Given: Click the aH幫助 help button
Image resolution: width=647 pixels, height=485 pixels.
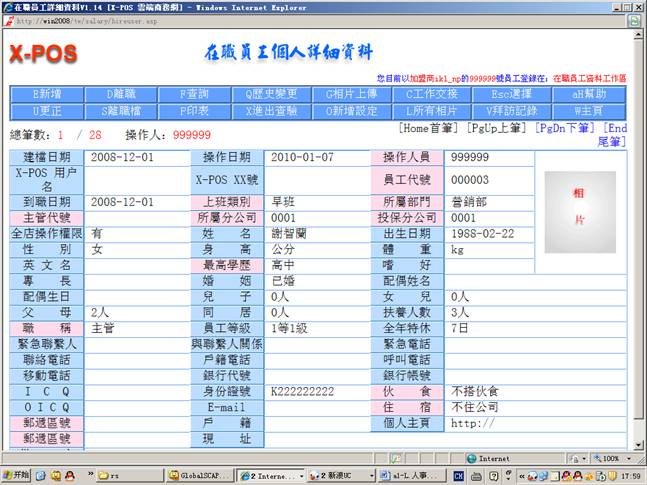Looking at the screenshot, I should pos(586,94).
